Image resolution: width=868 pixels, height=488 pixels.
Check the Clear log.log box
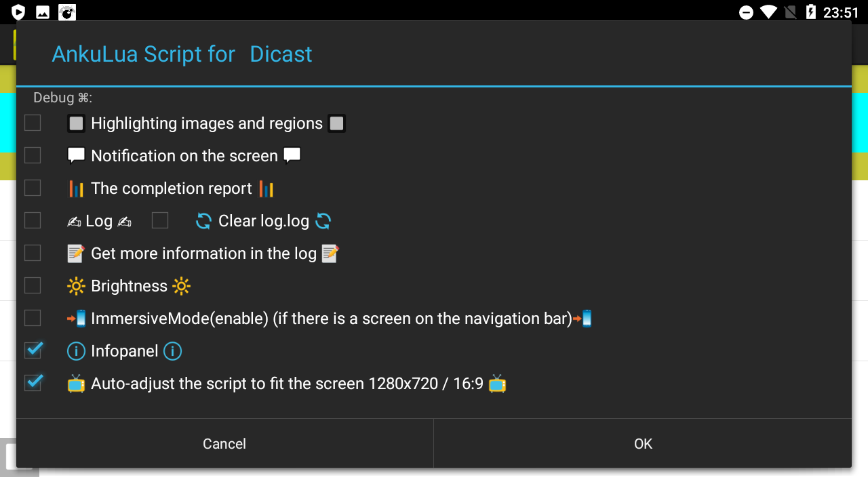pos(160,220)
